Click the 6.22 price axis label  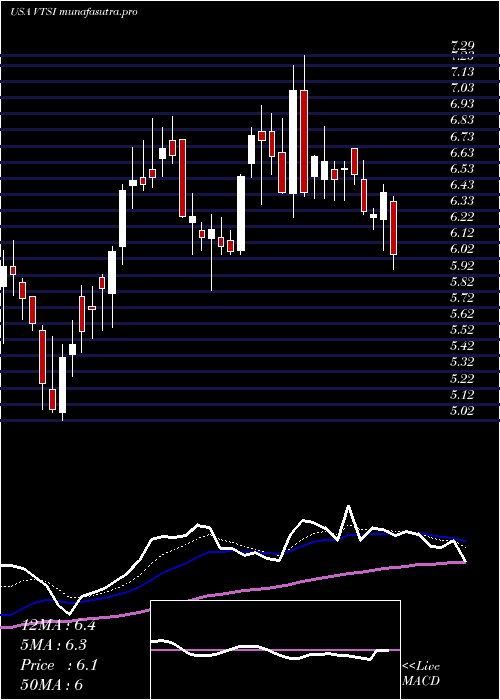(x=462, y=217)
